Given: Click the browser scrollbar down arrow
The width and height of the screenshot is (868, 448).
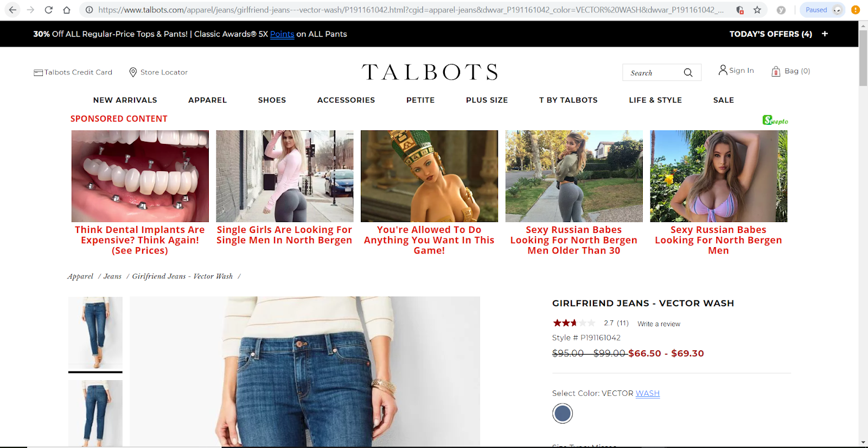Looking at the screenshot, I should pos(863,443).
